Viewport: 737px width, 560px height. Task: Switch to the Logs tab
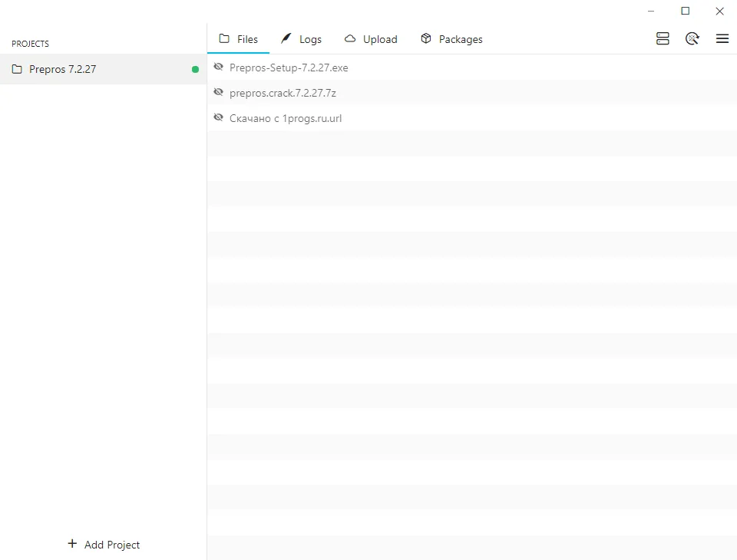click(301, 39)
